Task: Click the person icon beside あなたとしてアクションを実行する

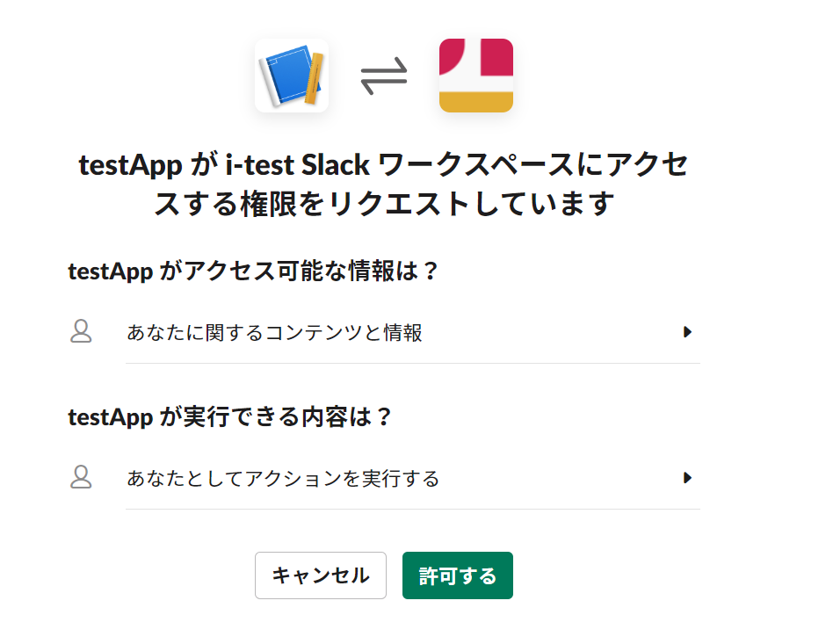Action: point(81,478)
